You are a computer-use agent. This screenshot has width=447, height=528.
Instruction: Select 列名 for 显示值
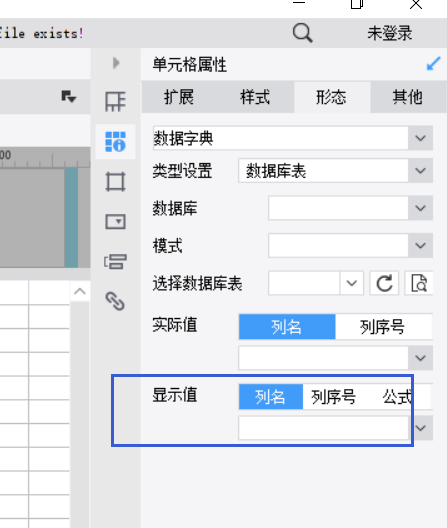pos(271,397)
